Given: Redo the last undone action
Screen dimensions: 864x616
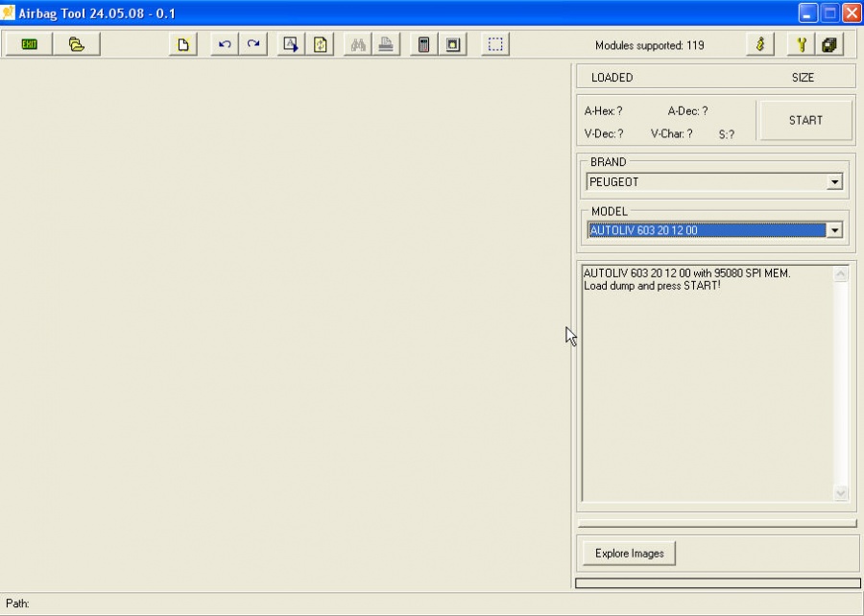Looking at the screenshot, I should point(253,44).
